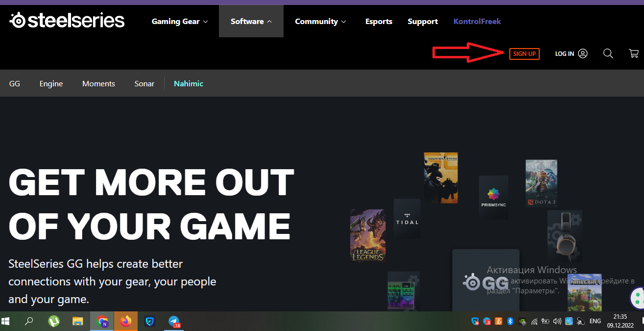
Task: Click the SteelSeries GG logo tile
Action: 486,280
